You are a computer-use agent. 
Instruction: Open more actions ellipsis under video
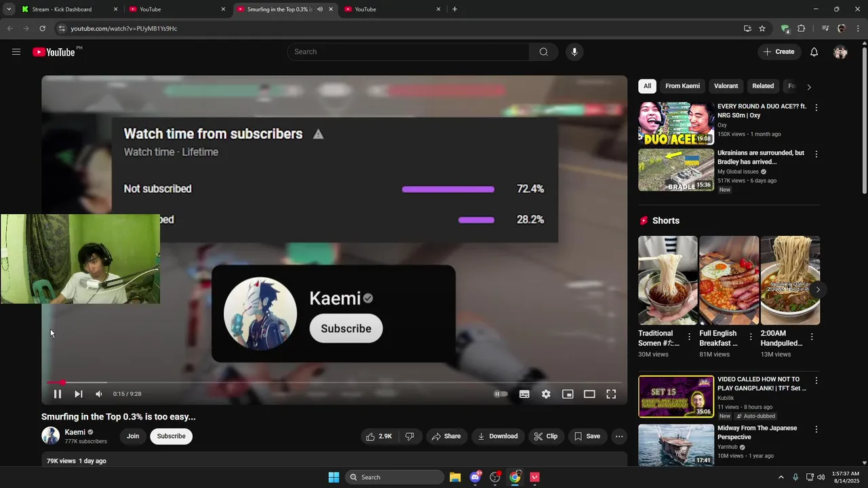click(x=619, y=436)
